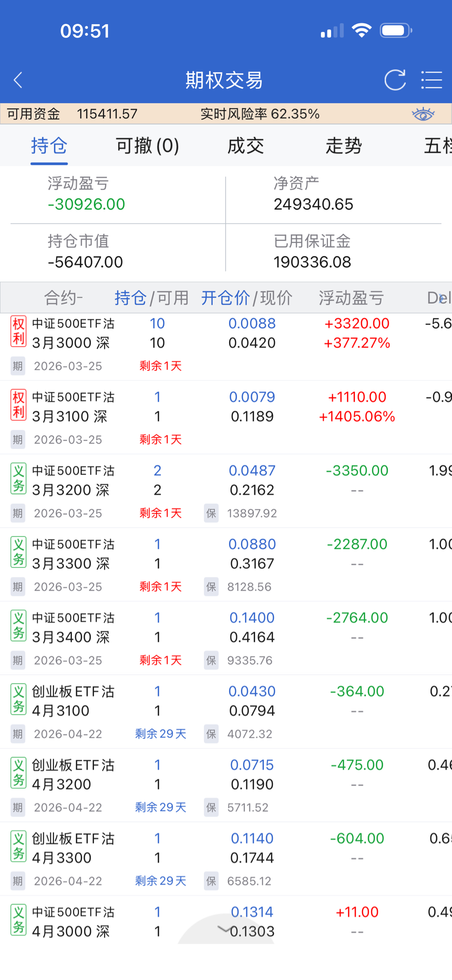Click the 保 margin icon showing 13897.92
The width and height of the screenshot is (452, 980).
point(211,513)
